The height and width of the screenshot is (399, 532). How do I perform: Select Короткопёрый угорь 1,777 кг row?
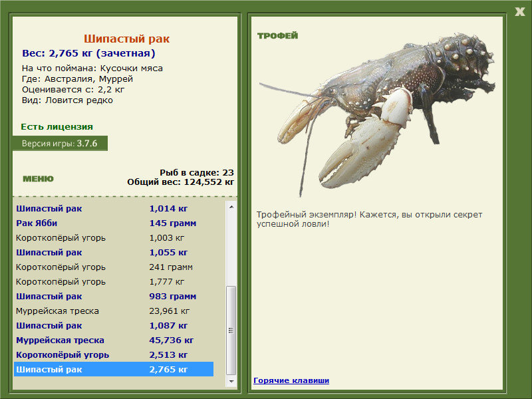[114, 281]
